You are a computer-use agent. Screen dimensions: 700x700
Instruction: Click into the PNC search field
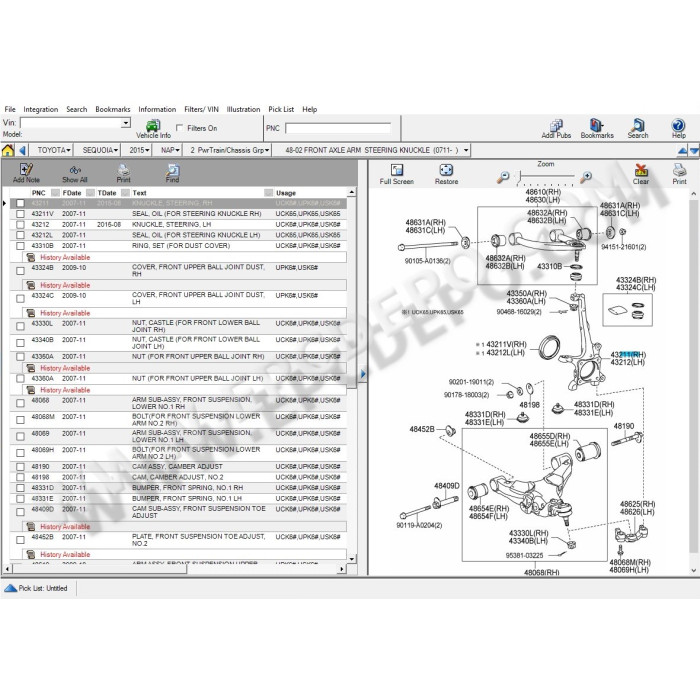tap(338, 129)
